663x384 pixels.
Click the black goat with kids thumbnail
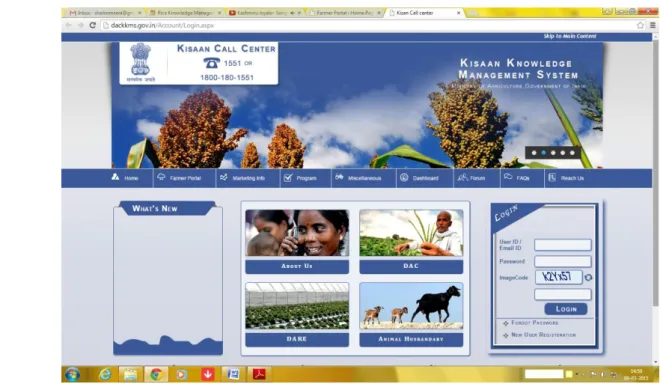click(x=411, y=306)
